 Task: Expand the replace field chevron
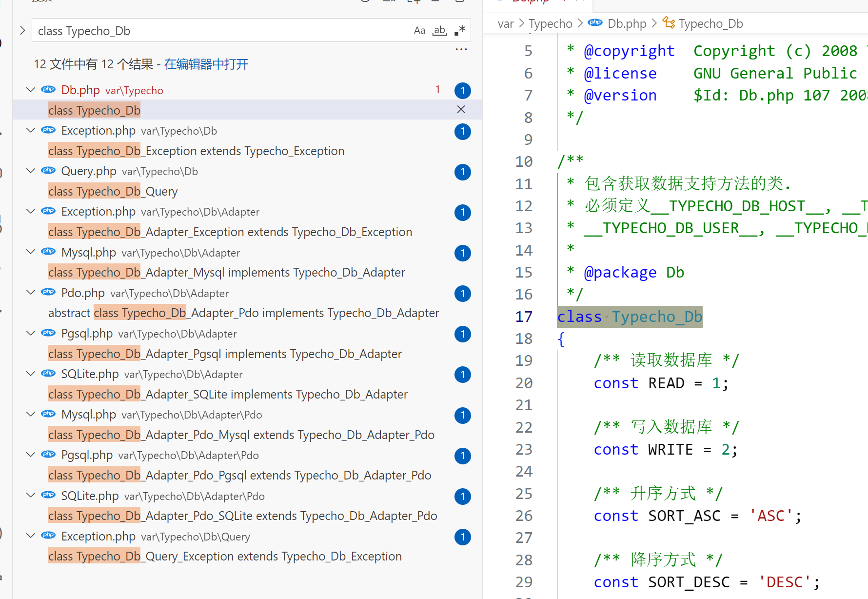tap(22, 30)
